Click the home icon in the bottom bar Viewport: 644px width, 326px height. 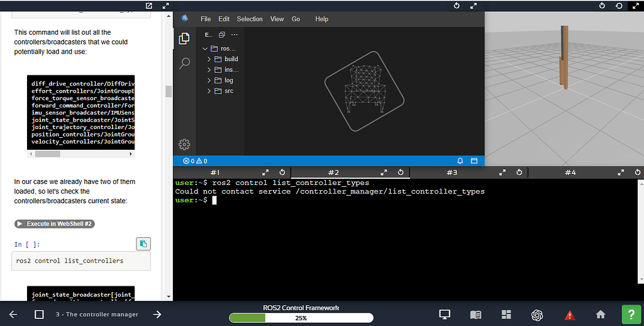click(x=601, y=315)
